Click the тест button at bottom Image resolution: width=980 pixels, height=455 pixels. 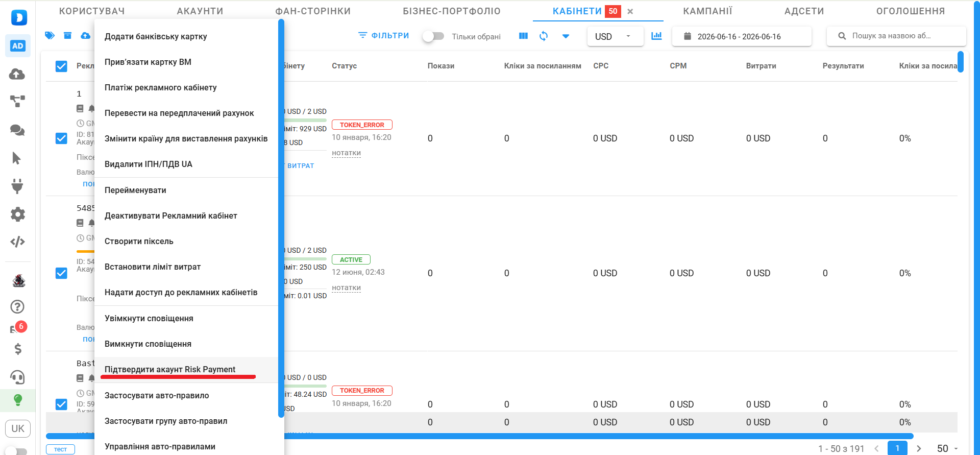60,449
